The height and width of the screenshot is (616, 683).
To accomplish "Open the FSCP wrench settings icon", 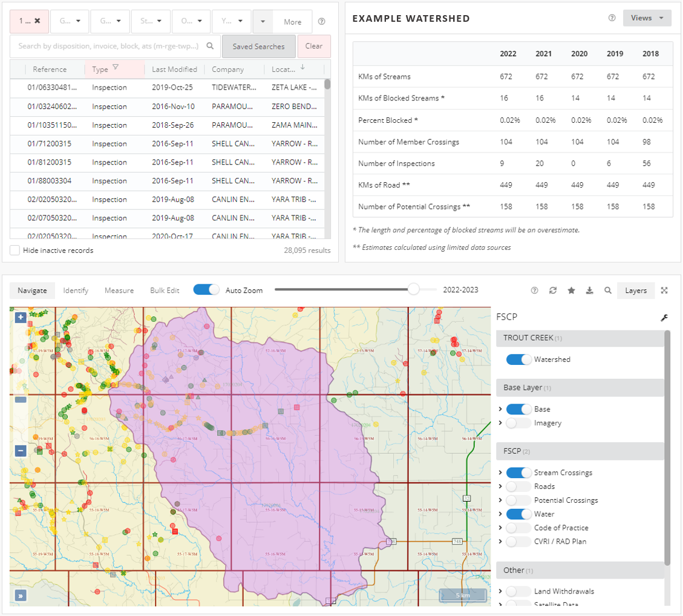I will coord(664,318).
